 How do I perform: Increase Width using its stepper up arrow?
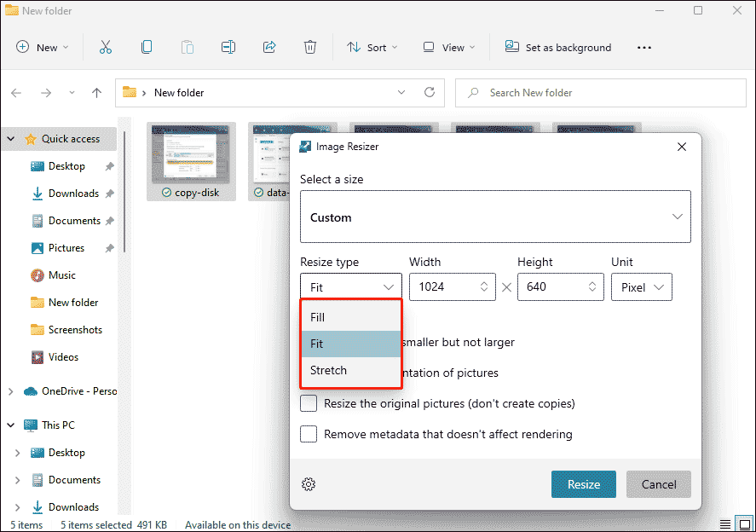point(483,282)
